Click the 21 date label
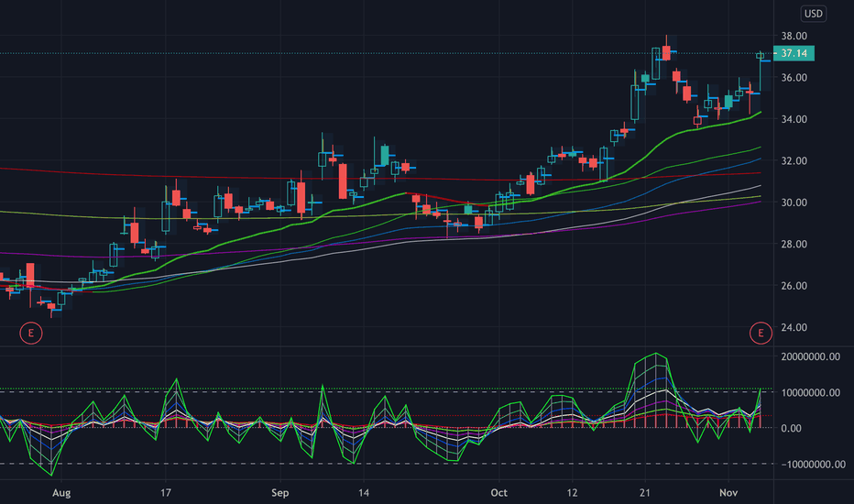Screen dimensions: 854x504 645,493
